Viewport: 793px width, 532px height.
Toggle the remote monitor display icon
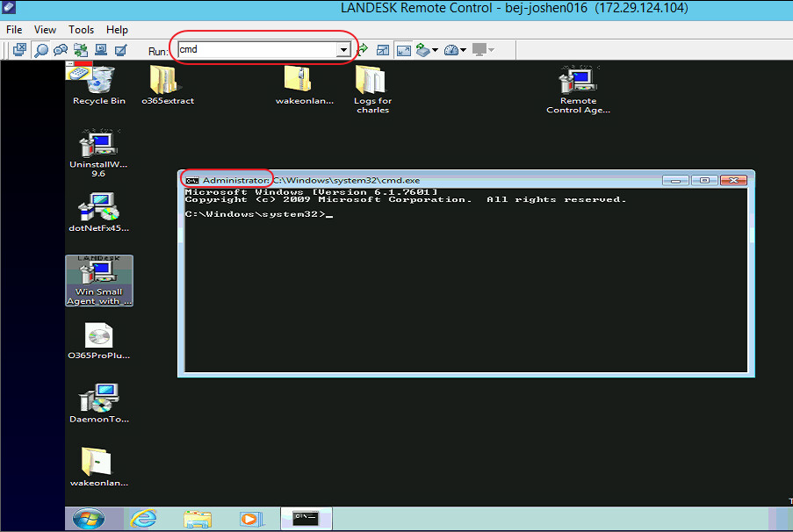481,50
